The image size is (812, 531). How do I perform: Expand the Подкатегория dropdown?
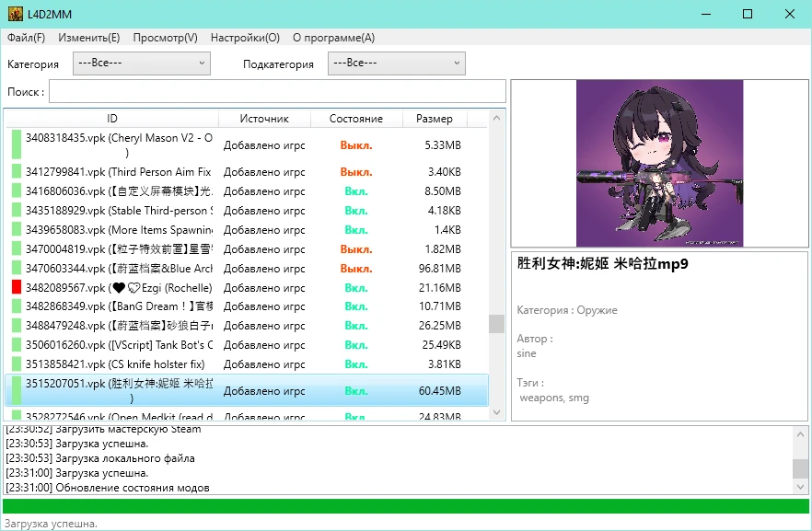[396, 63]
